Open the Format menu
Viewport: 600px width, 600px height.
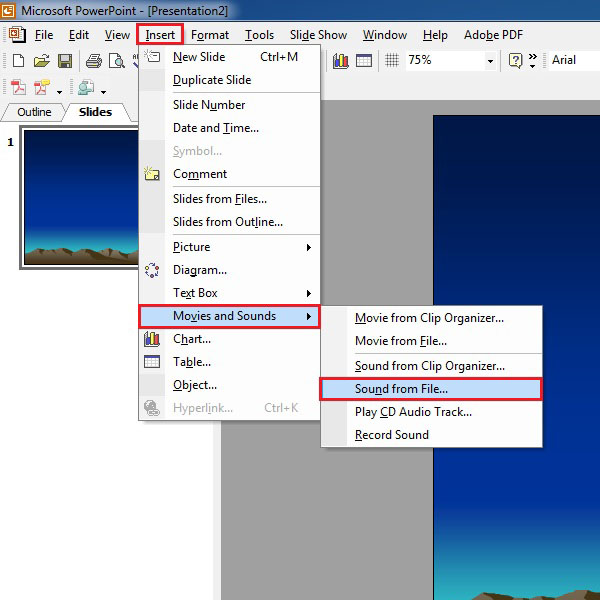click(210, 35)
